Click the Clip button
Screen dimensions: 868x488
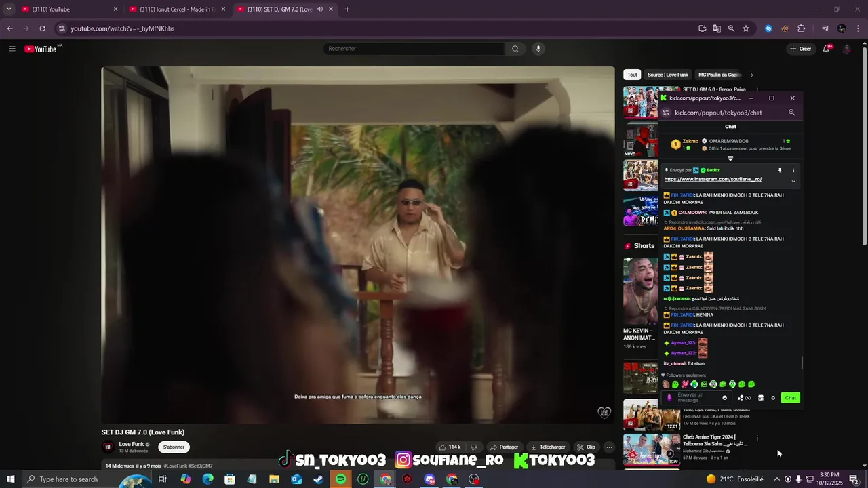586,447
